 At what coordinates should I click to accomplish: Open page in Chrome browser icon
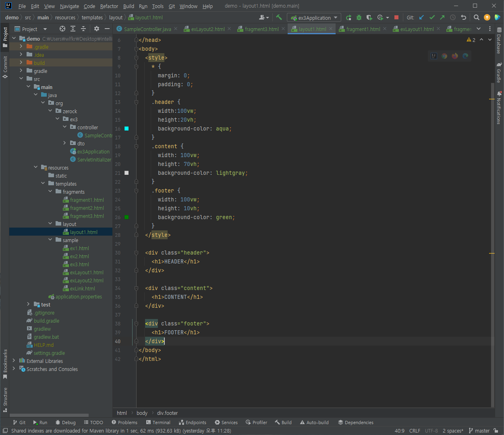pyautogui.click(x=444, y=56)
